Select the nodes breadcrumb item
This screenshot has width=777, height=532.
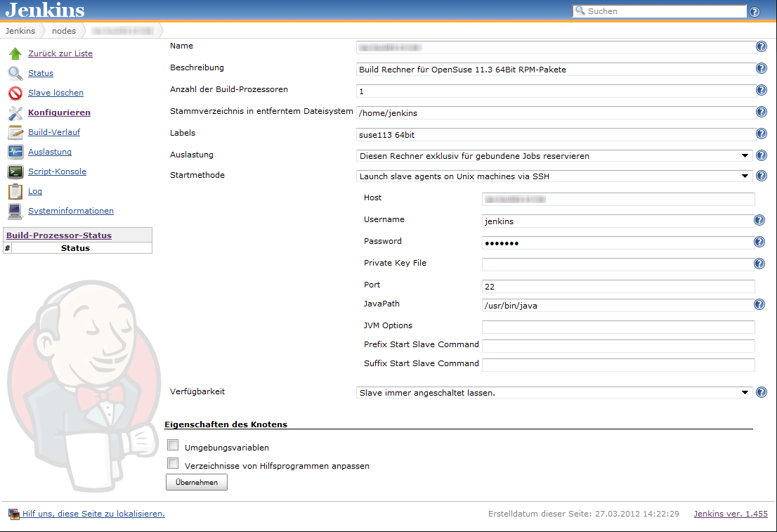[x=64, y=31]
